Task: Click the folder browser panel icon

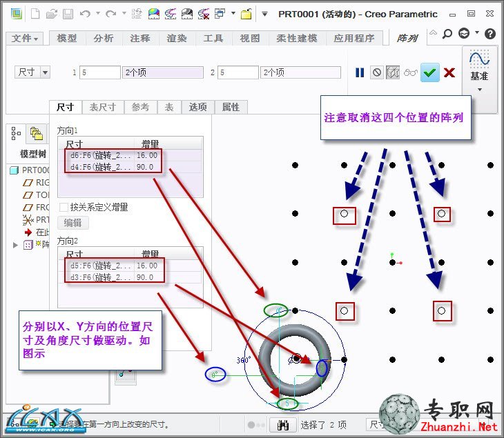Action: 37,133
